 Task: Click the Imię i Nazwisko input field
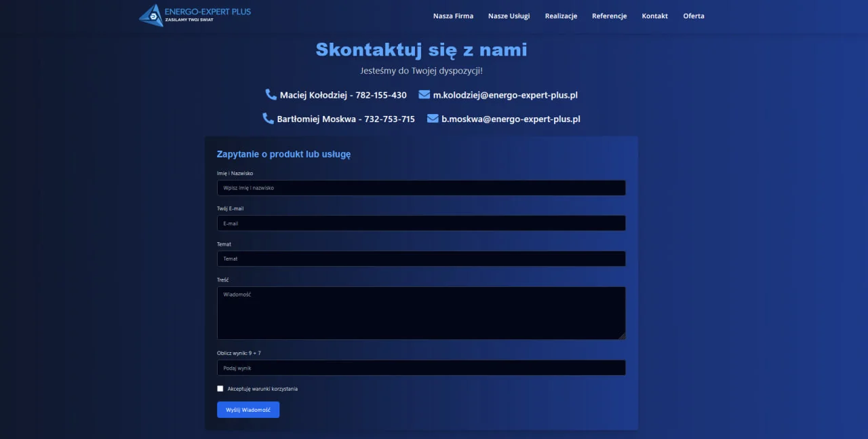[x=420, y=188]
